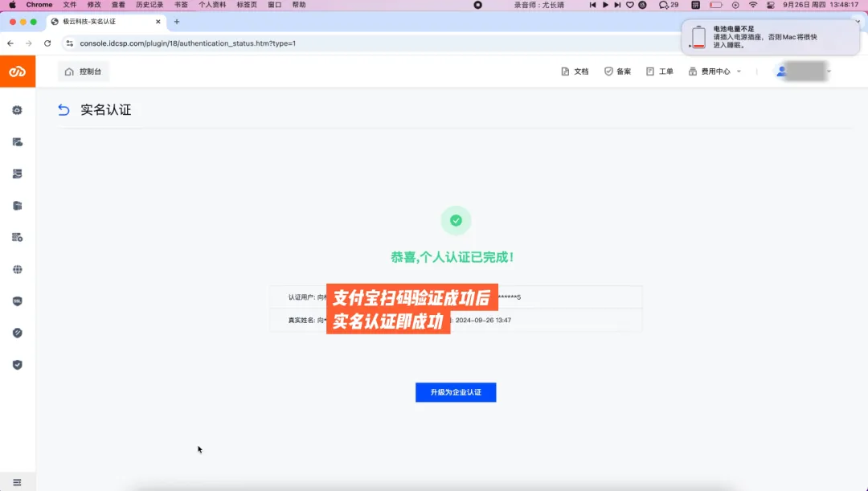The height and width of the screenshot is (491, 868).
Task: Click the Wi-Fi status icon
Action: point(753,5)
